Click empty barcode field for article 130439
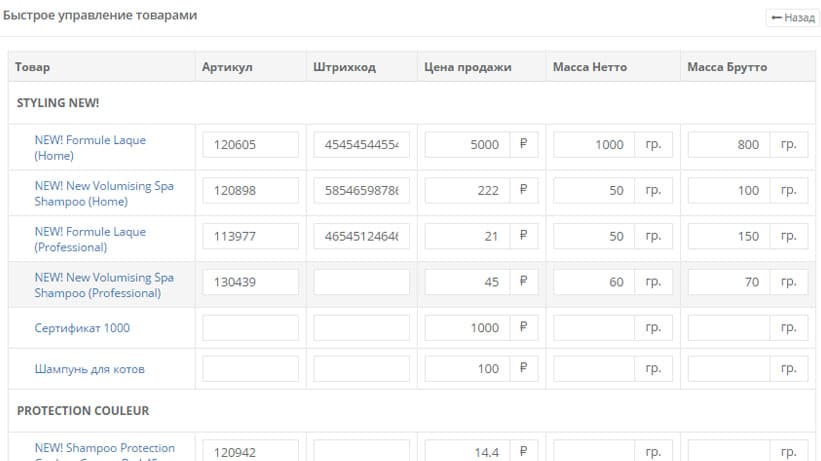The width and height of the screenshot is (821, 461). pos(362,282)
